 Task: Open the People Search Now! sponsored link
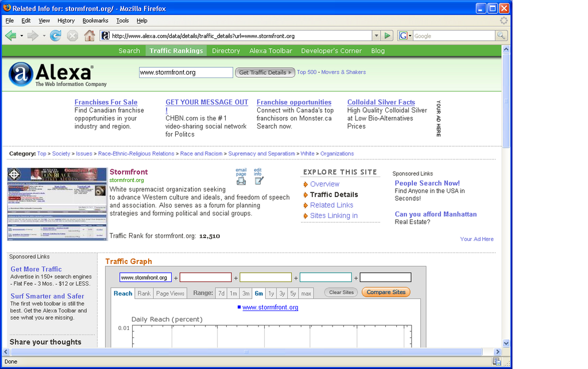pyautogui.click(x=427, y=183)
